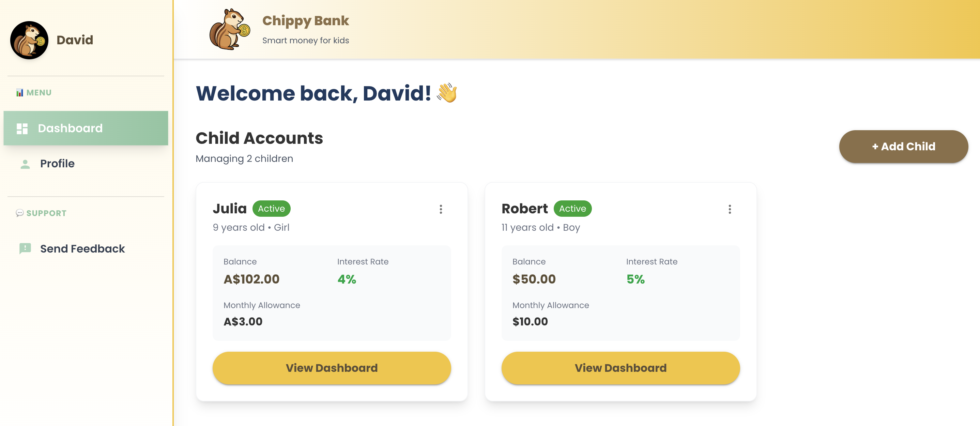Click the Dashboard grid icon in sidebar

click(22, 128)
